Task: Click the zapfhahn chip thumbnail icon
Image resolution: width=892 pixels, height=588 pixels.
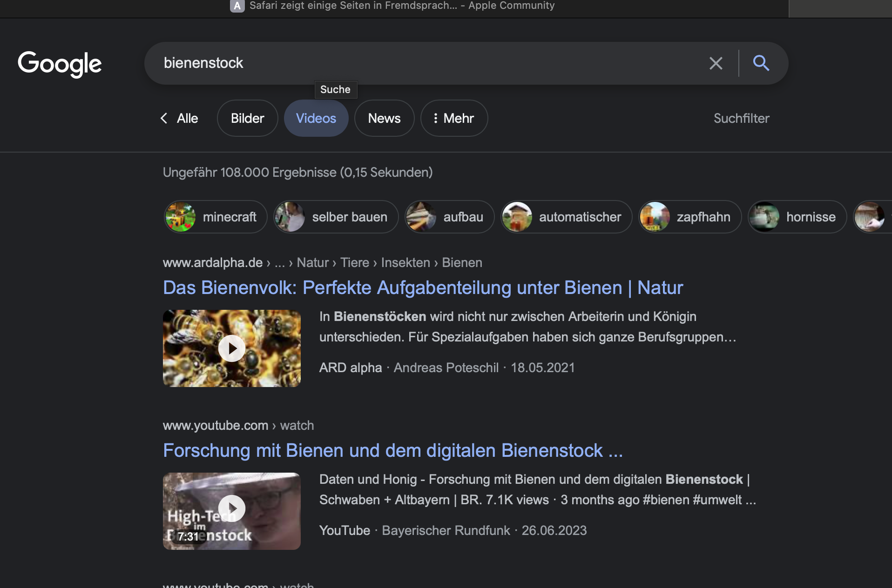Action: [655, 217]
